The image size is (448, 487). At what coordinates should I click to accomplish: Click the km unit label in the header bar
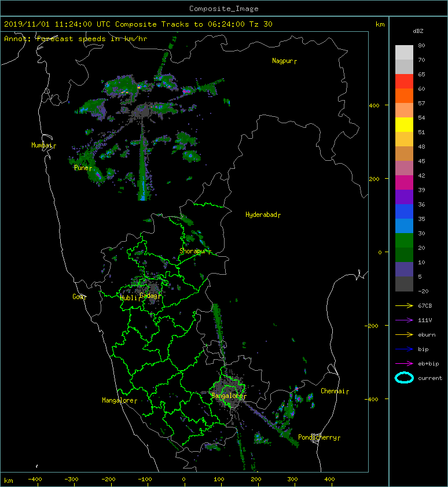click(380, 24)
